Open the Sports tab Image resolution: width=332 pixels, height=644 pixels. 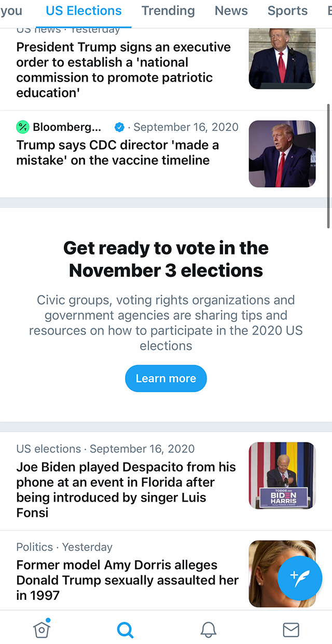[287, 10]
